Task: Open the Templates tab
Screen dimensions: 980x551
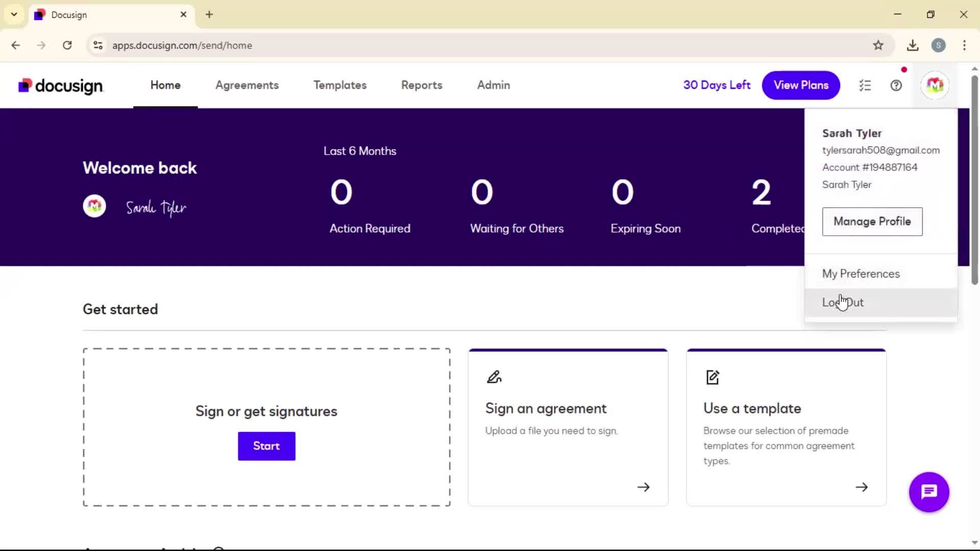Action: 340,85
